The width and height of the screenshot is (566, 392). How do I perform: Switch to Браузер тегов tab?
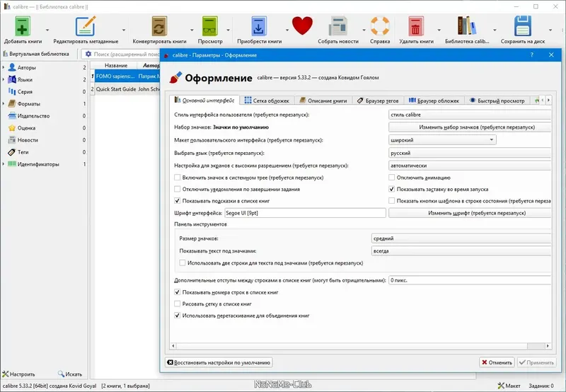point(378,100)
